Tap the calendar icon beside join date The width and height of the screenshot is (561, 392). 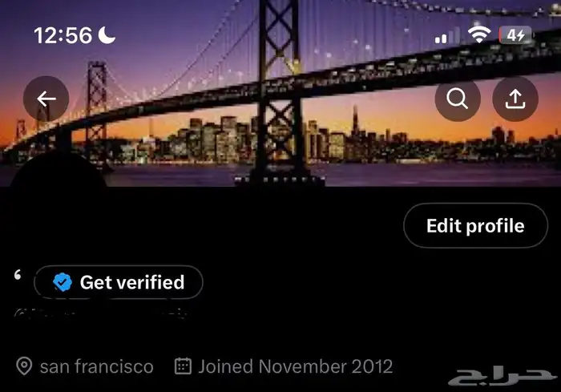pos(183,366)
